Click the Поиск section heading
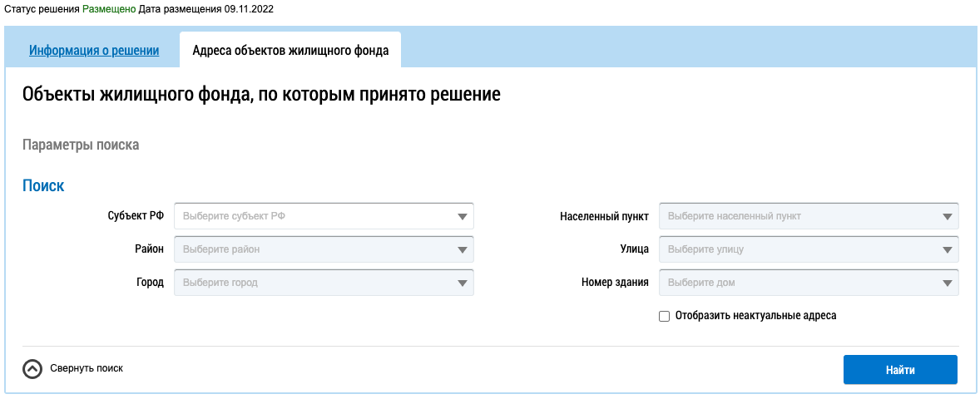Image resolution: width=980 pixels, height=399 pixels. 43,186
